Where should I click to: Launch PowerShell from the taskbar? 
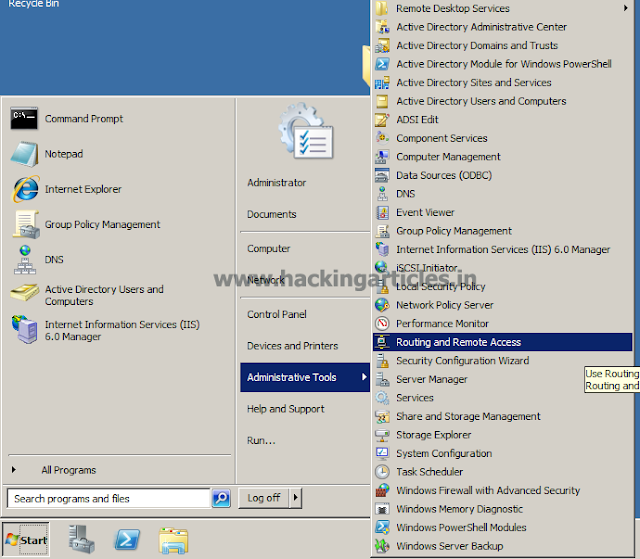point(127,539)
